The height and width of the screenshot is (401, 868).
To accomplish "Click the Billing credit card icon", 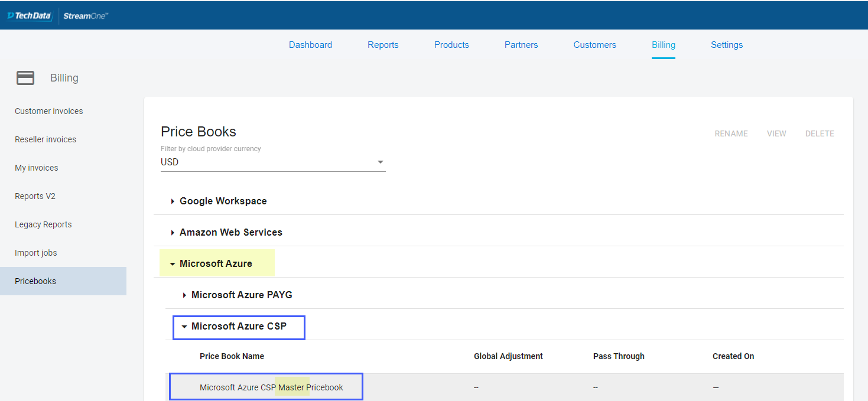I will pos(25,78).
